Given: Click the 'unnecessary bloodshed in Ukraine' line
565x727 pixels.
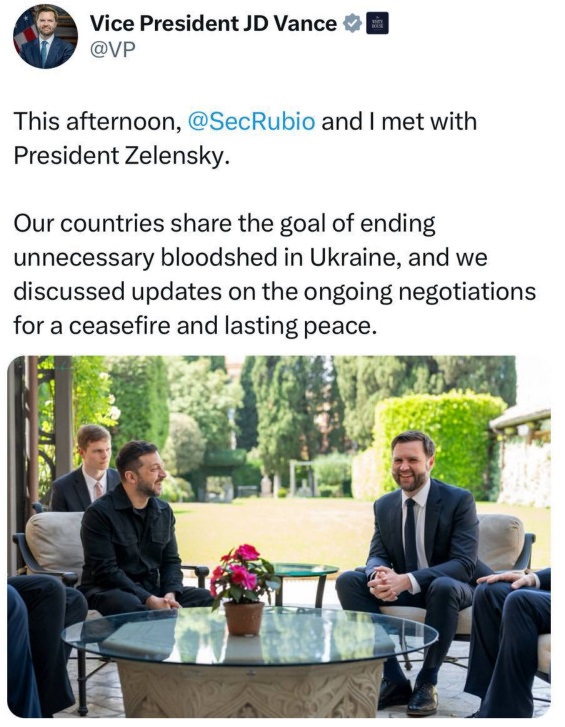Looking at the screenshot, I should click(250, 258).
